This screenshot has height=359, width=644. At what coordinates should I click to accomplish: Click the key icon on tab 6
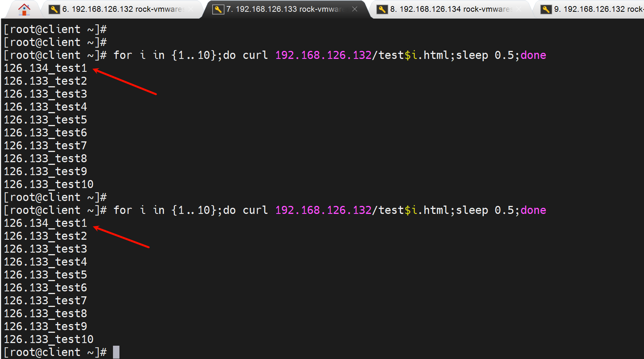[54, 9]
